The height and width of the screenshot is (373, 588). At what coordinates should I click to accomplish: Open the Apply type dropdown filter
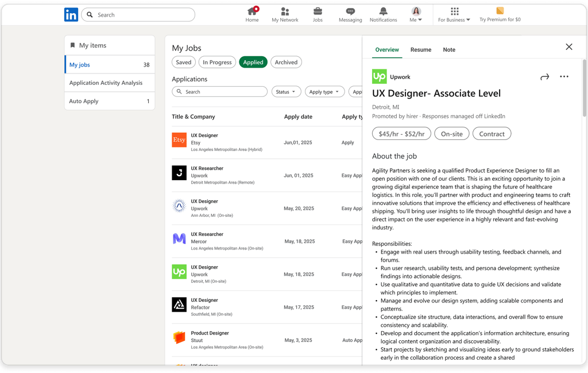pos(325,92)
